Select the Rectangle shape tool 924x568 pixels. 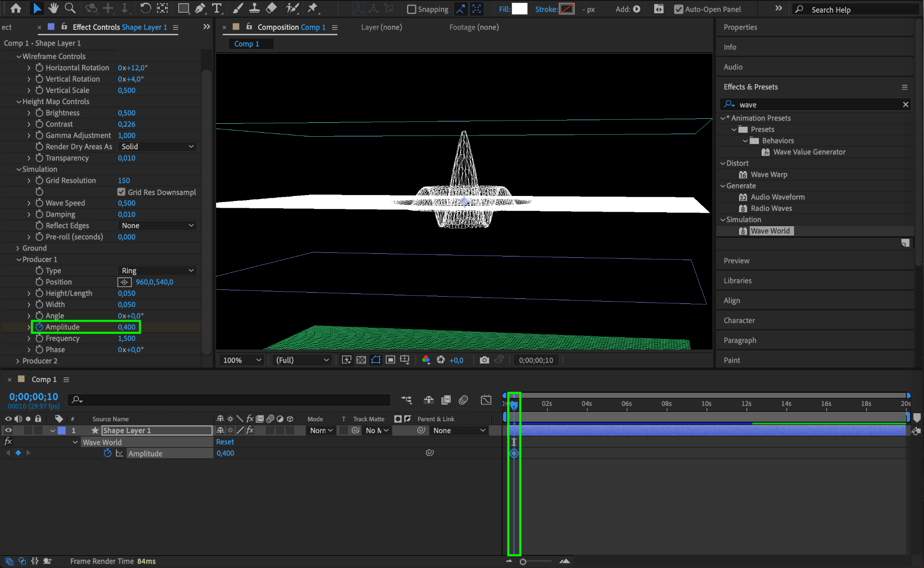click(x=183, y=8)
